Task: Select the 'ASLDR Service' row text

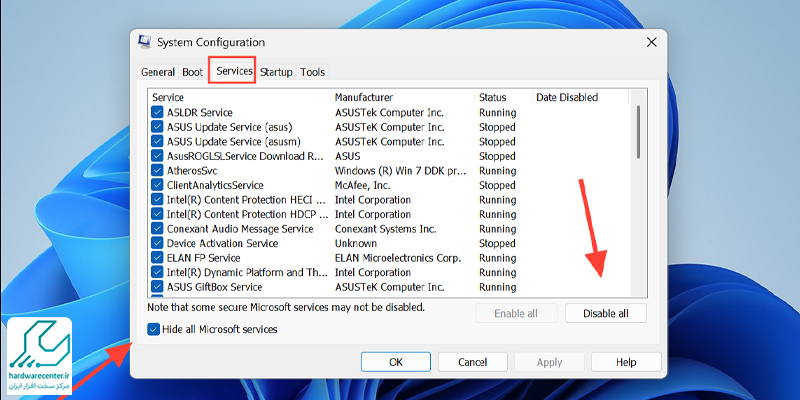Action: click(199, 113)
